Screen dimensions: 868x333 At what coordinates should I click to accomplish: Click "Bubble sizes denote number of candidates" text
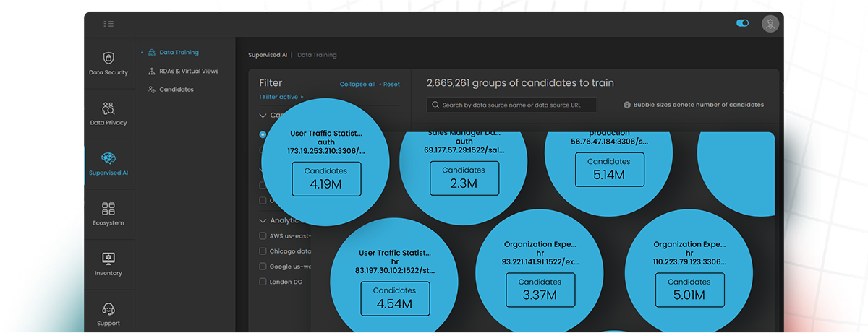[699, 105]
